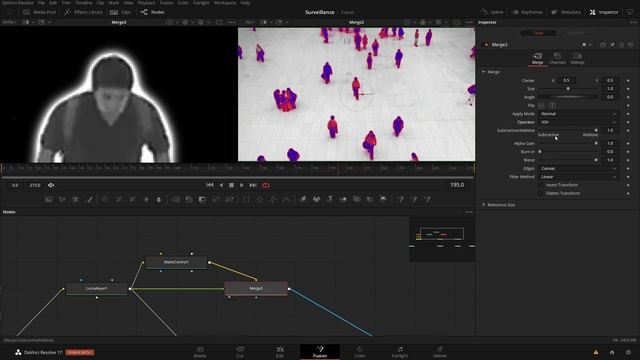Toggle horizontal Flip button in Inspector
This screenshot has width=640, height=360.
542,105
